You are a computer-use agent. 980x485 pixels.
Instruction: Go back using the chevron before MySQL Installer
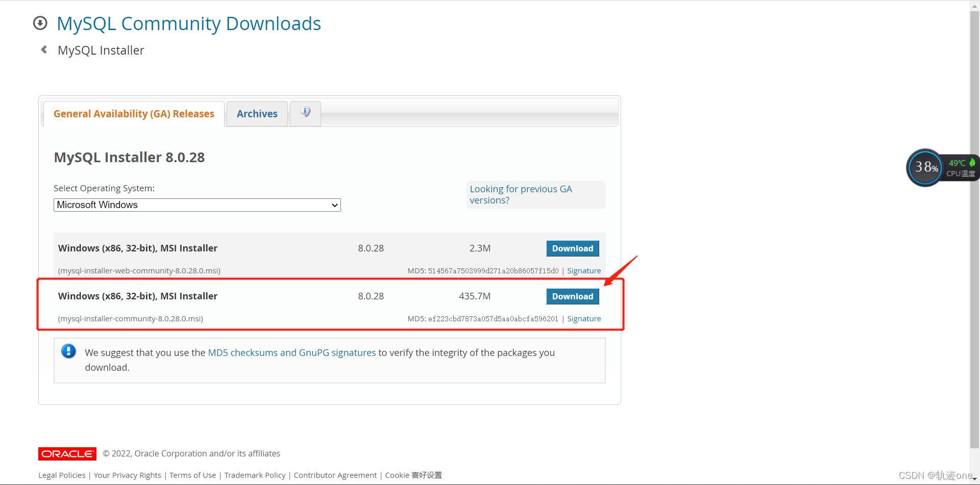[44, 49]
